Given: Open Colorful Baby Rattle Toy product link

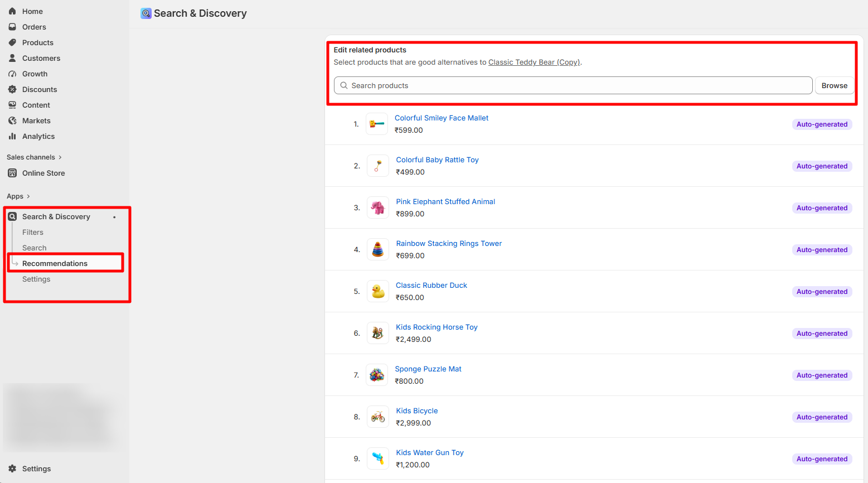Looking at the screenshot, I should 437,160.
